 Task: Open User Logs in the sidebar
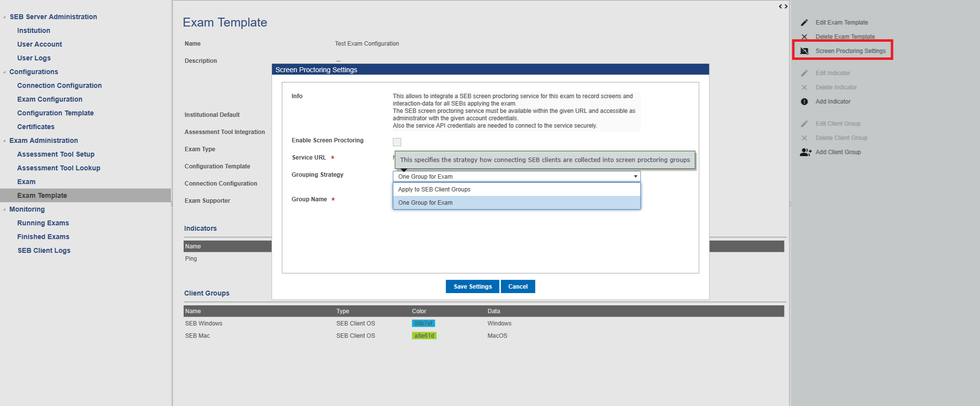click(34, 58)
